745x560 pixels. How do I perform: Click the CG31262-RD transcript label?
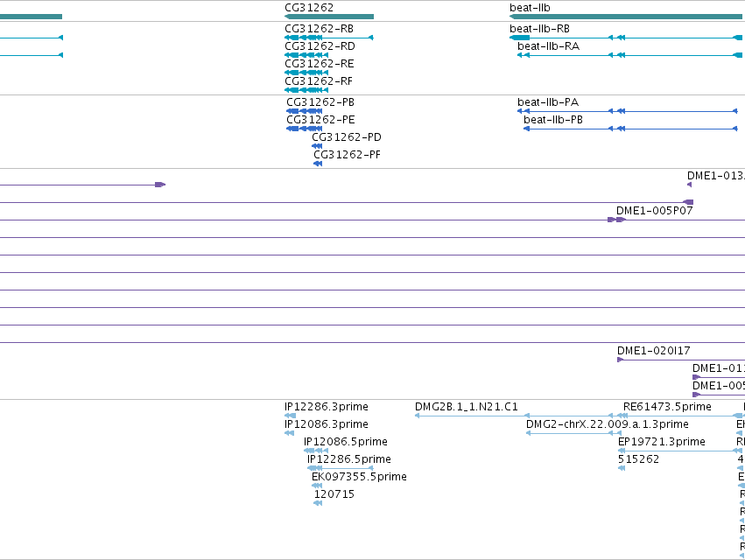point(320,46)
